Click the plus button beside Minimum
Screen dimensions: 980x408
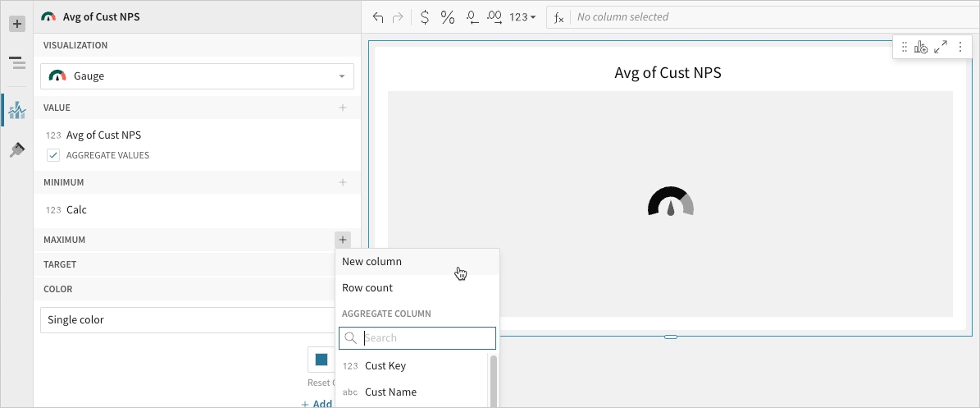[x=343, y=182]
